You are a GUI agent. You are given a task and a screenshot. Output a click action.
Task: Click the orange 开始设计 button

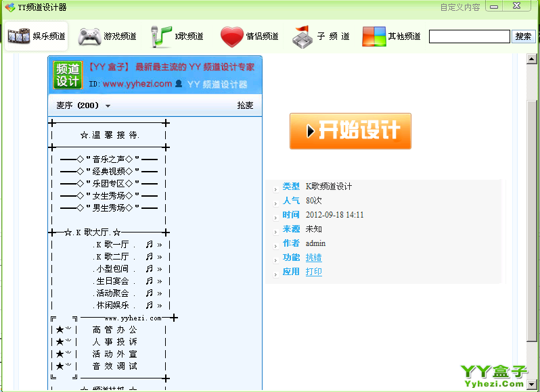tap(351, 131)
